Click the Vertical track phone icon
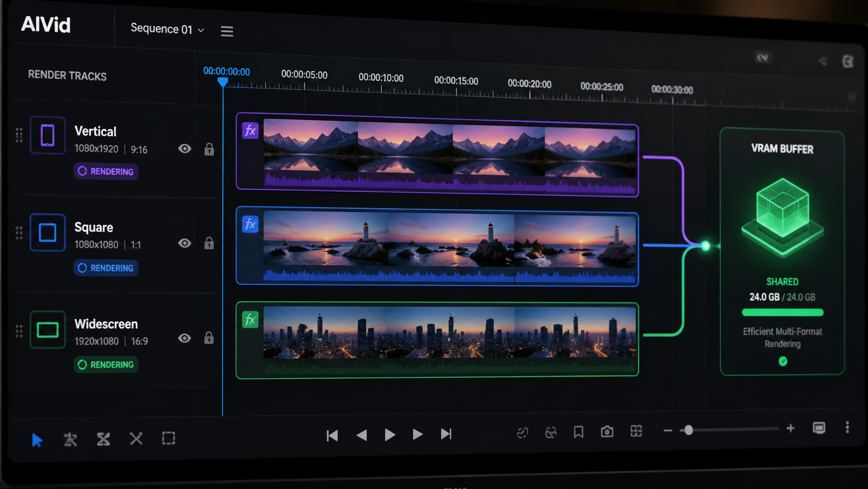The image size is (868, 489). (47, 135)
